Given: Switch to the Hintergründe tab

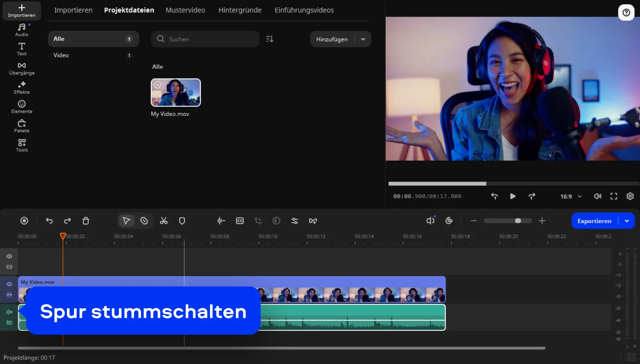Looking at the screenshot, I should click(x=240, y=10).
